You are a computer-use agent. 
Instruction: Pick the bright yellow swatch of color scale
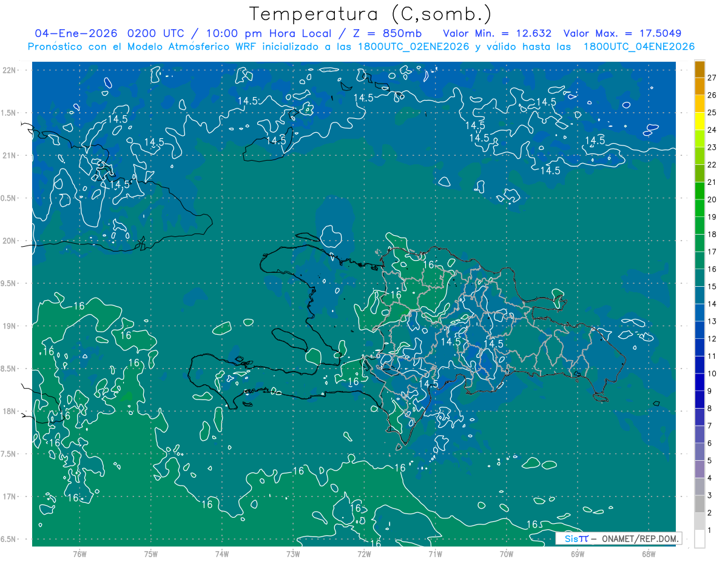699,121
